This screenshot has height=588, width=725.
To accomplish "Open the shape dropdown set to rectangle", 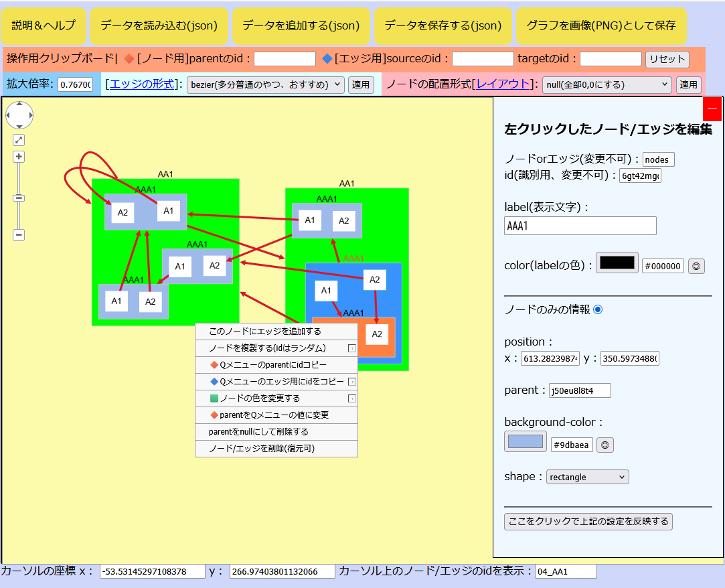I will [586, 476].
